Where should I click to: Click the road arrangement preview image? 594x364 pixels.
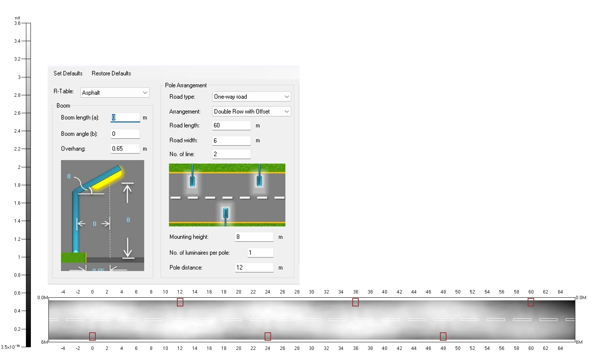coord(227,195)
